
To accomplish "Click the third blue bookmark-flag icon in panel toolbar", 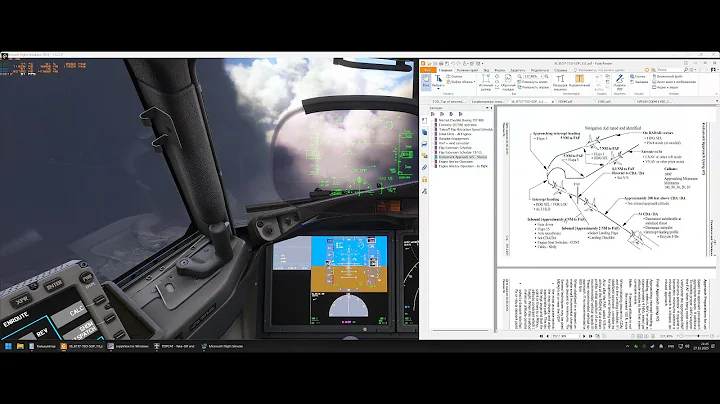I will click(451, 114).
